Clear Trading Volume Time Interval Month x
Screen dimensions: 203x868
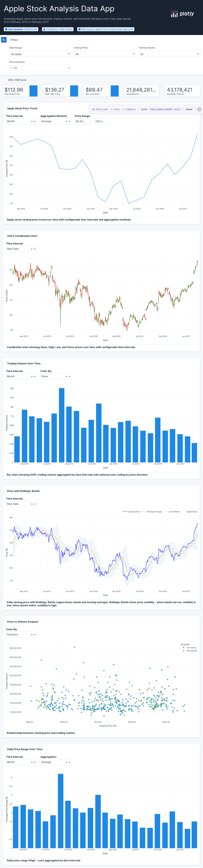point(32,377)
